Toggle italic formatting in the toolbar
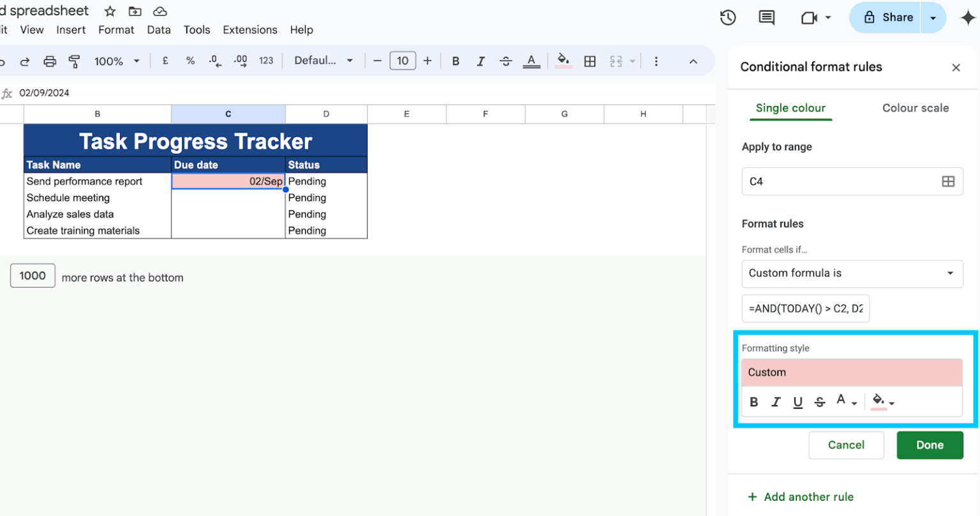 pos(480,61)
